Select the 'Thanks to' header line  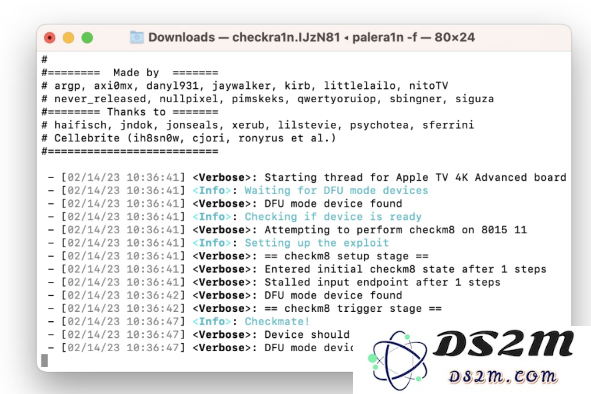coord(130,112)
